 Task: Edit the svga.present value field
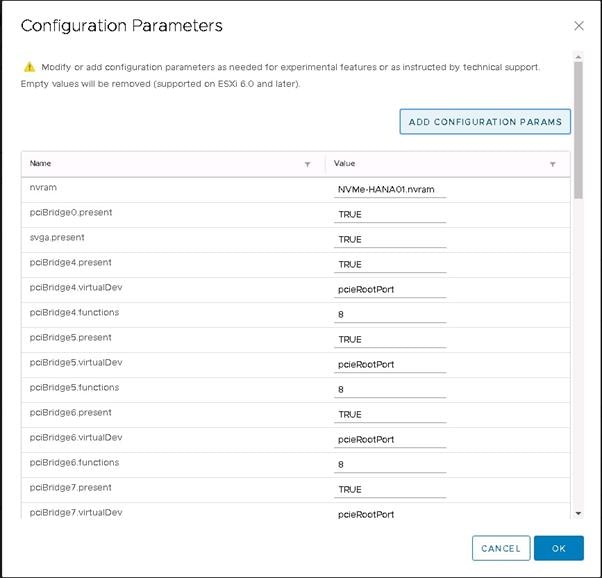click(x=390, y=240)
